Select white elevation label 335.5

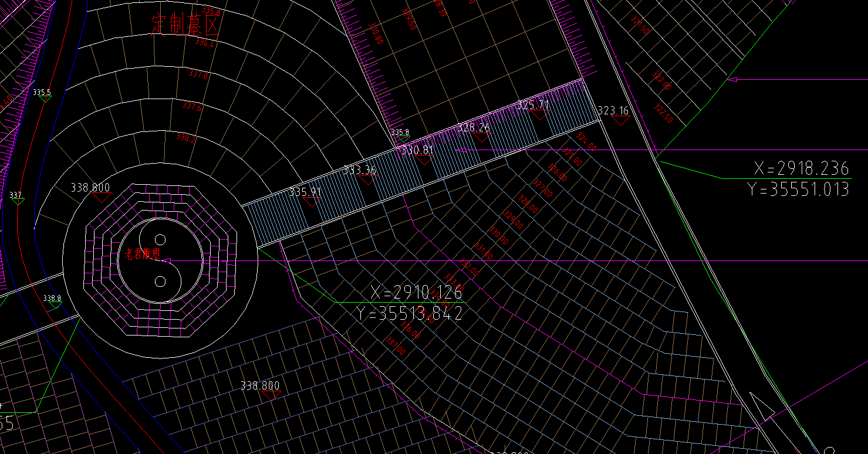[42, 93]
